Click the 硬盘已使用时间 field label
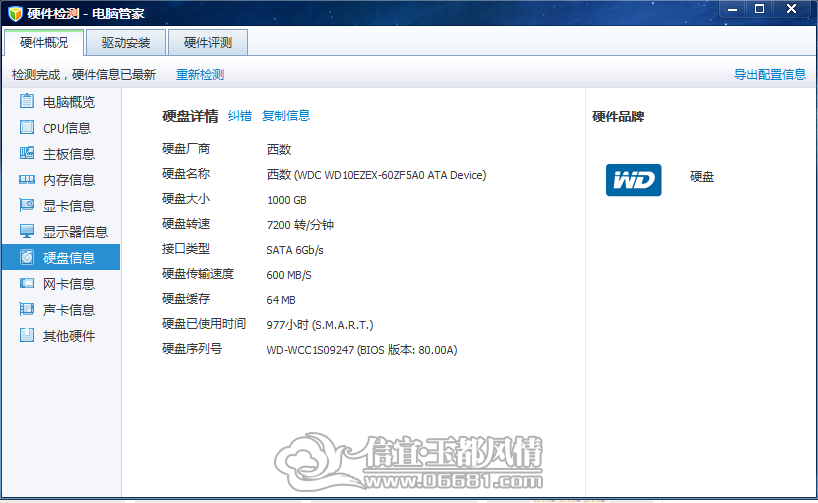The height and width of the screenshot is (503, 818). pos(203,324)
